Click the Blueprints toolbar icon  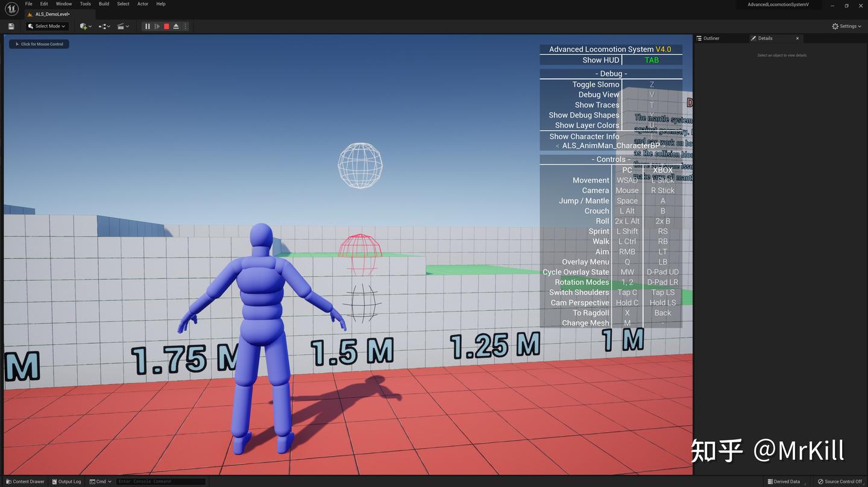click(x=102, y=26)
